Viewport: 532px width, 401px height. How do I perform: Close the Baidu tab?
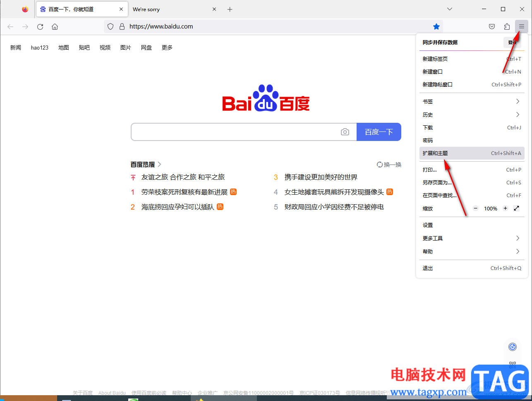pos(121,9)
